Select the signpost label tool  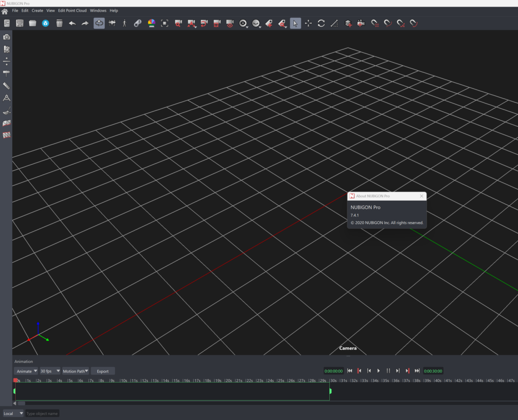pos(7,73)
